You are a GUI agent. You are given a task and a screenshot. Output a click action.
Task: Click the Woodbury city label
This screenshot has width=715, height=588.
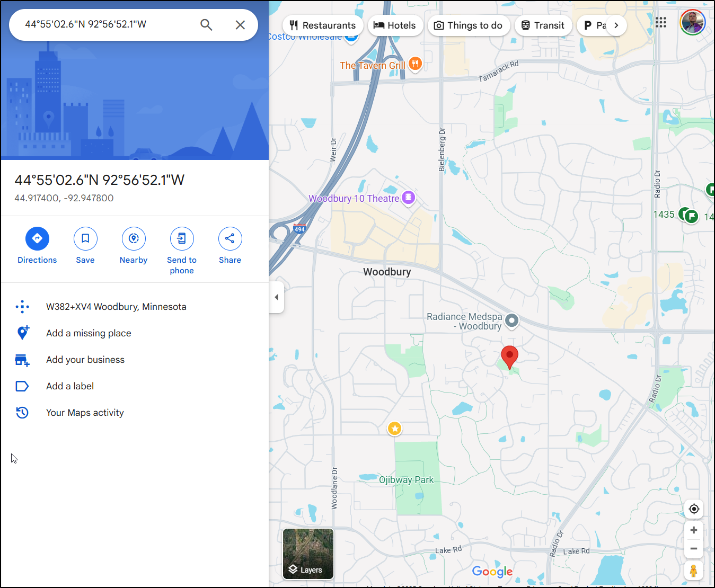click(387, 272)
